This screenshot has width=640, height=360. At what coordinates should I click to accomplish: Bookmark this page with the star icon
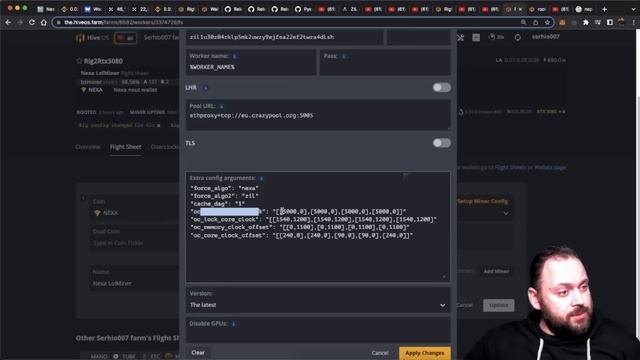pos(547,22)
